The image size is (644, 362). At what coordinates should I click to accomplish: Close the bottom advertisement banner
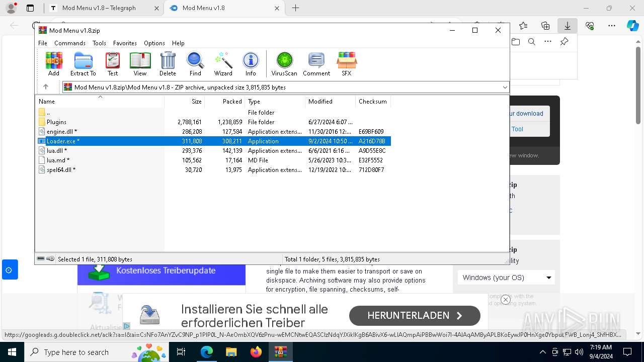click(506, 300)
